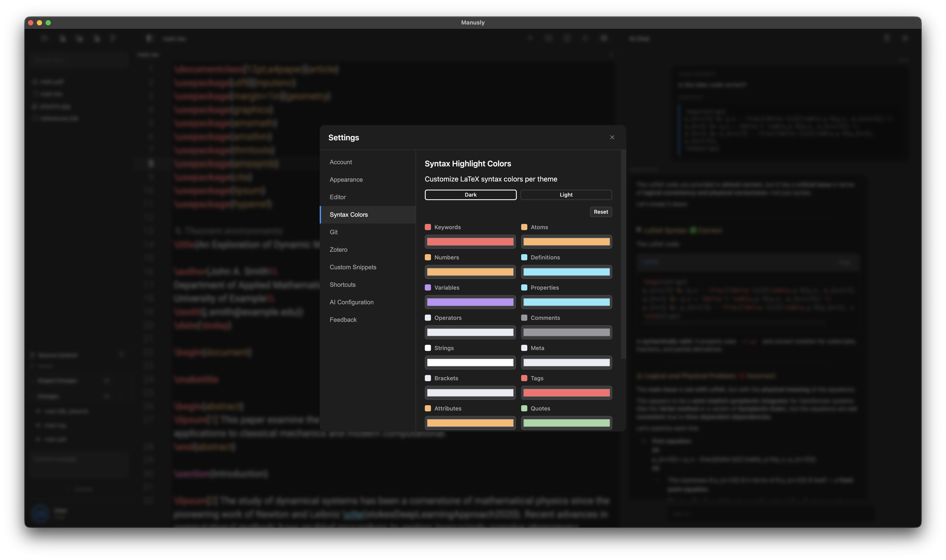
Task: Modify the Quotes green color swatch
Action: tap(566, 423)
